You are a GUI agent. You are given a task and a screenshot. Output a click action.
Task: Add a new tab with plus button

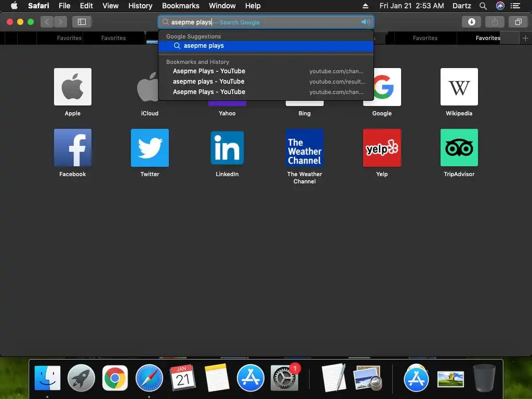click(x=525, y=38)
